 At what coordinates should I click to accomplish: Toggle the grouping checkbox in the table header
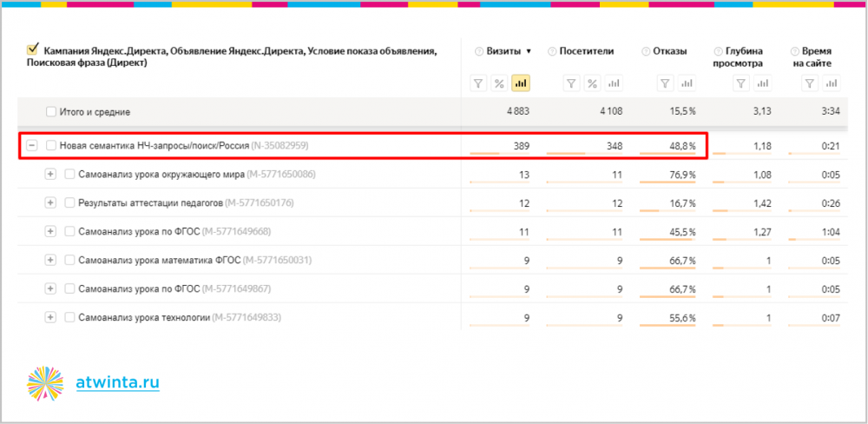(x=32, y=50)
